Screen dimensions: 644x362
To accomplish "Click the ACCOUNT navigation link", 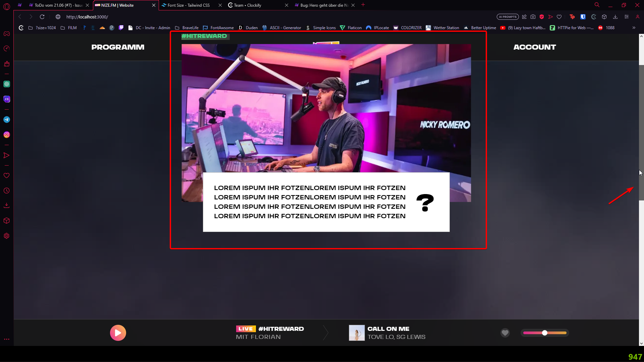I will pyautogui.click(x=534, y=47).
